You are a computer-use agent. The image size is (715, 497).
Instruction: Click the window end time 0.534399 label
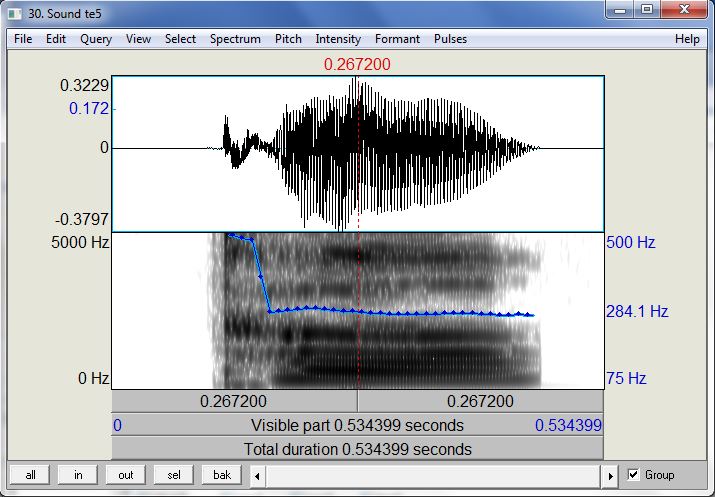pyautogui.click(x=568, y=425)
